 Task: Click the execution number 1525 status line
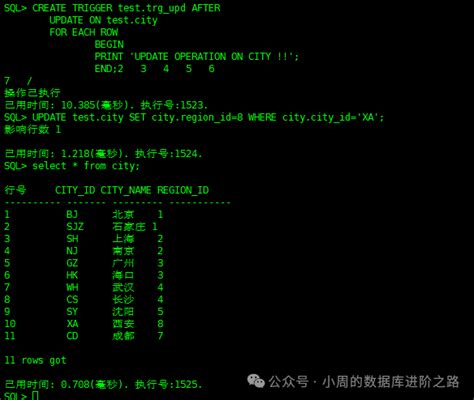[x=103, y=384]
